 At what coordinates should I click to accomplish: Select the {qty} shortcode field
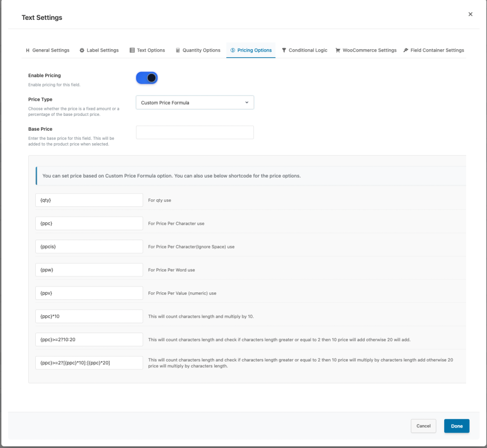[x=89, y=200]
